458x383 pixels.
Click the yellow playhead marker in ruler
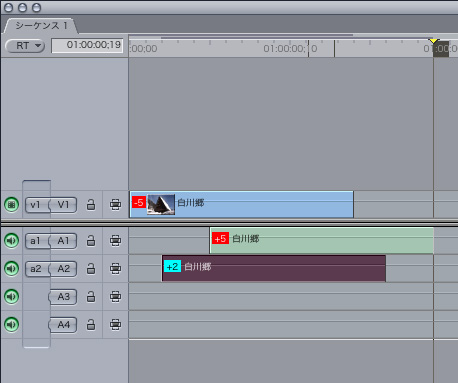[x=433, y=41]
